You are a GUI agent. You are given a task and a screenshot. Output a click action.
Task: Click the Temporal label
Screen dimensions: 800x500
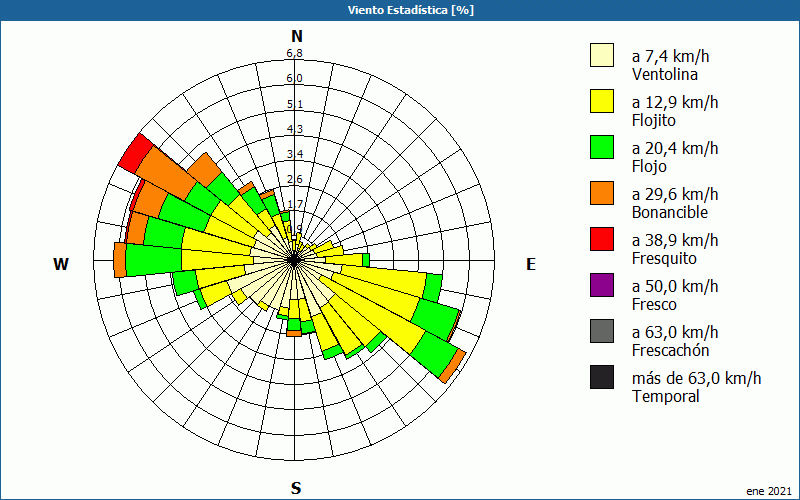(666, 396)
